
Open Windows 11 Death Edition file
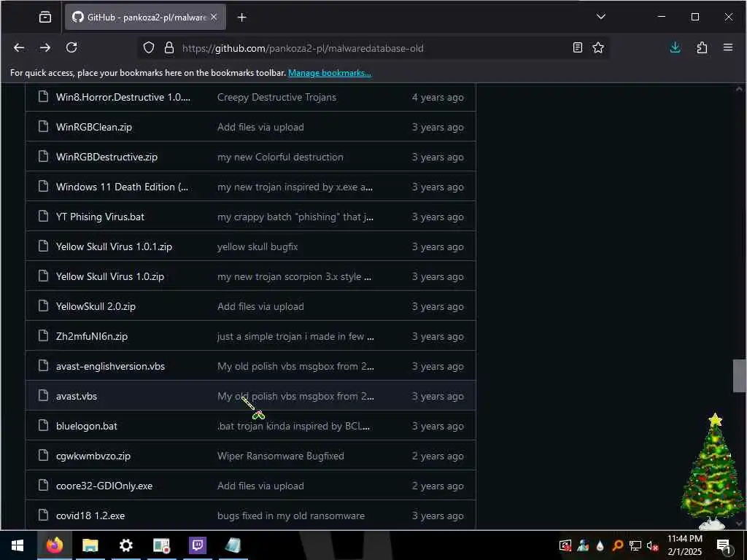click(x=122, y=187)
